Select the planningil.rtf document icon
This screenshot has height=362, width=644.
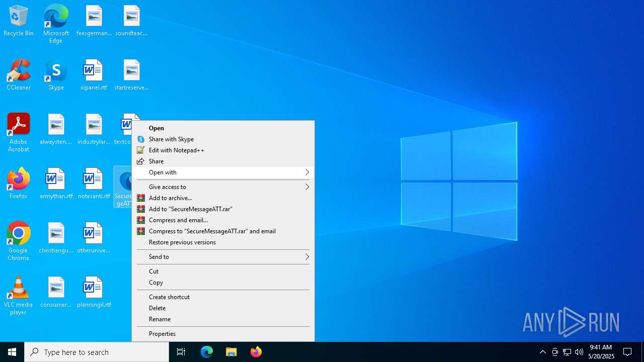(x=94, y=293)
